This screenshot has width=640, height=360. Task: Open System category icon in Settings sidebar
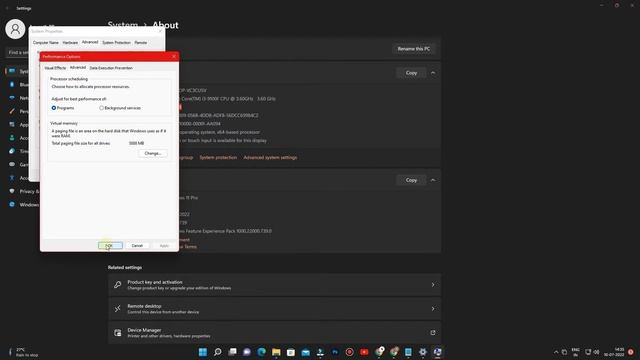pos(12,71)
